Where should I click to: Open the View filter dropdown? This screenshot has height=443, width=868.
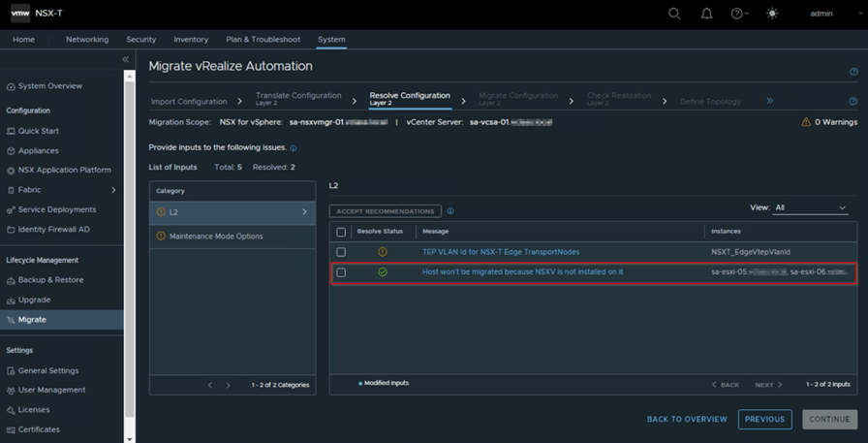810,207
